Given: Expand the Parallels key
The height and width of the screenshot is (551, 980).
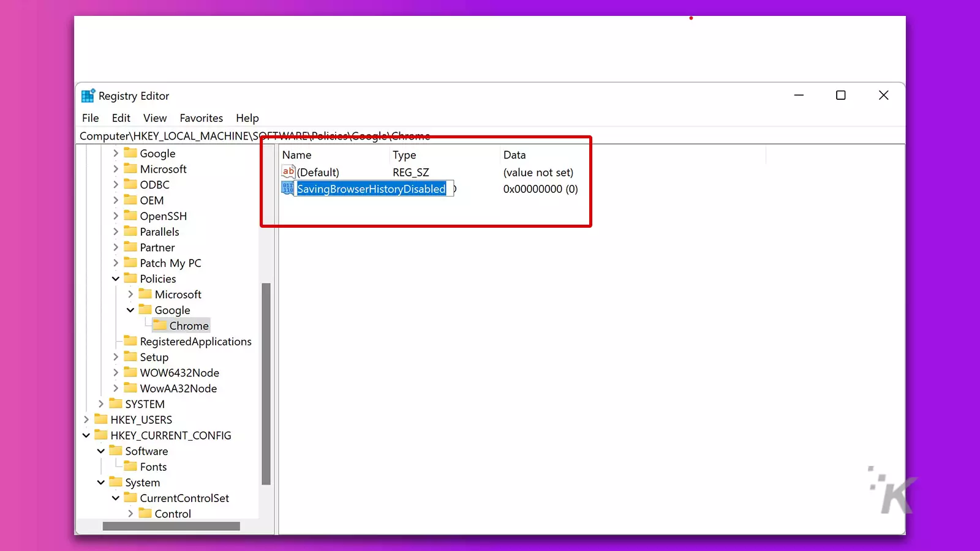Looking at the screenshot, I should (x=116, y=231).
